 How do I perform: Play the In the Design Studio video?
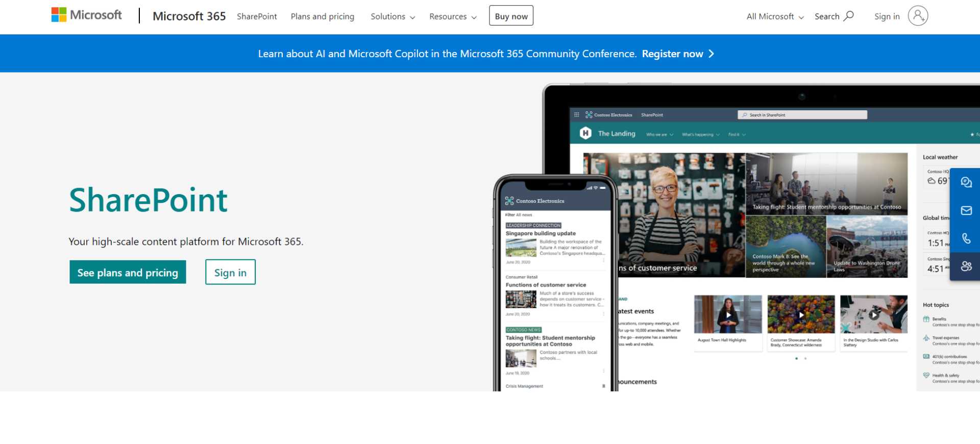coord(874,315)
